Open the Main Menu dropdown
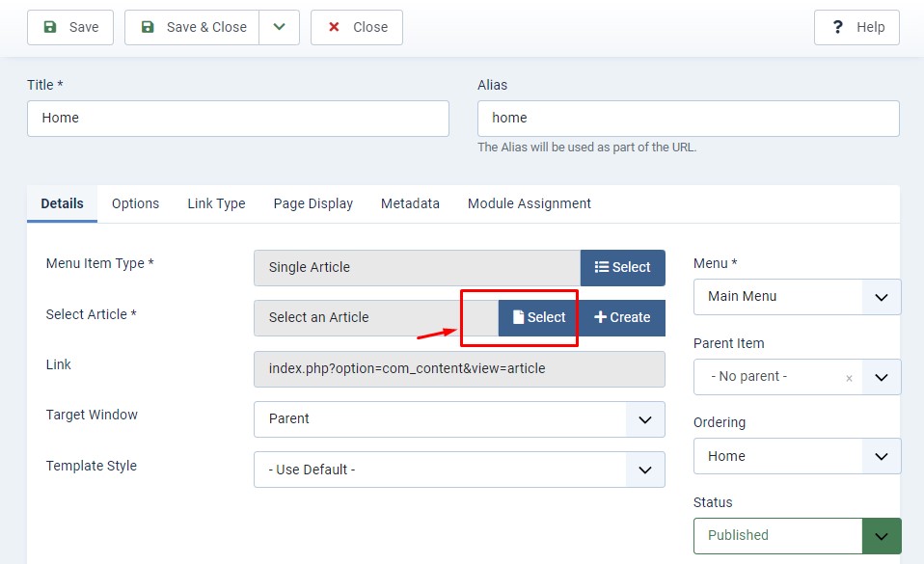The image size is (924, 564). pyautogui.click(x=881, y=297)
